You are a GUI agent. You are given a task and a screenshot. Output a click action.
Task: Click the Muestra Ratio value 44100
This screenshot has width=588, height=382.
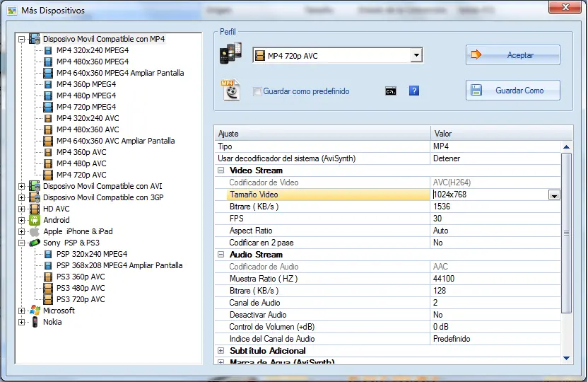[x=495, y=279]
